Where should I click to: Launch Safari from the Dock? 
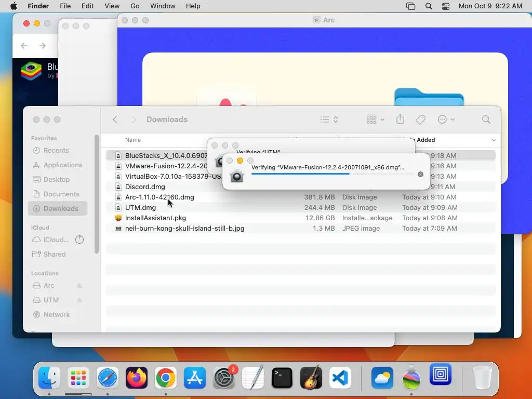coord(108,378)
